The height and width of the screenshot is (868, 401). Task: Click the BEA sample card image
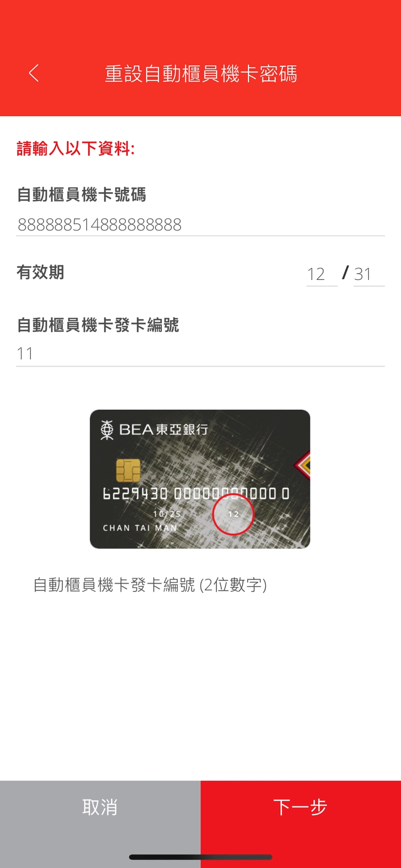pyautogui.click(x=200, y=479)
